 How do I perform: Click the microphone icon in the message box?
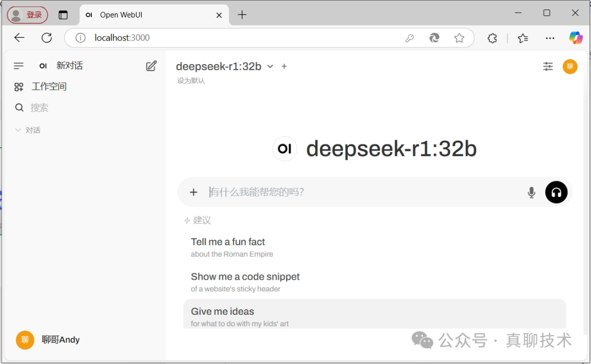(x=531, y=192)
